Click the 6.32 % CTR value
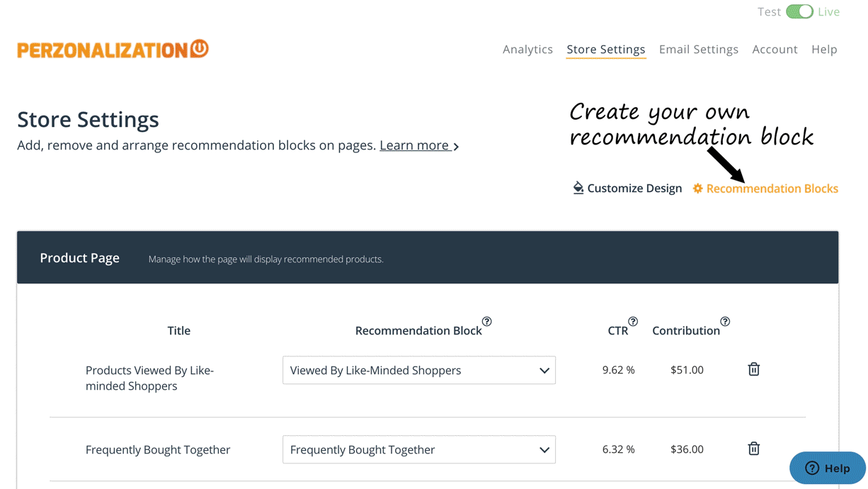The width and height of the screenshot is (868, 489). (x=619, y=449)
